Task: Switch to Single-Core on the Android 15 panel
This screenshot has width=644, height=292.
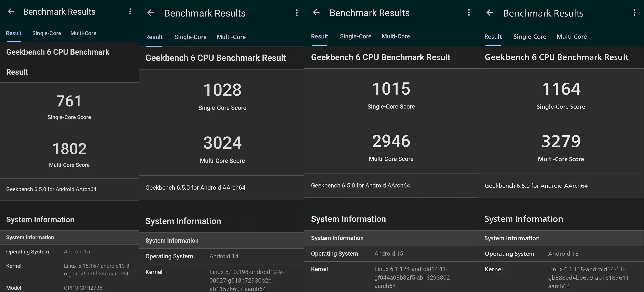Action: (356, 36)
